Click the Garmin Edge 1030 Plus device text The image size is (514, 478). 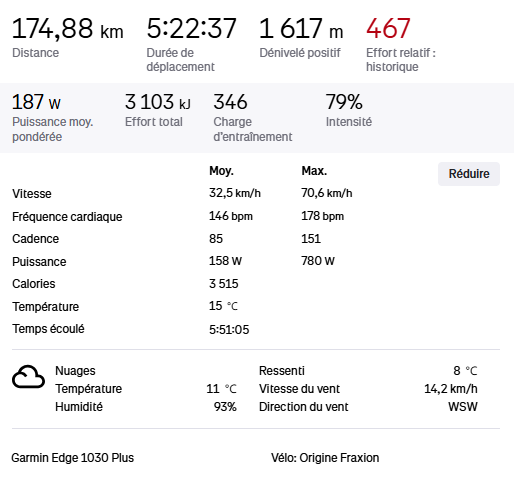click(x=73, y=458)
